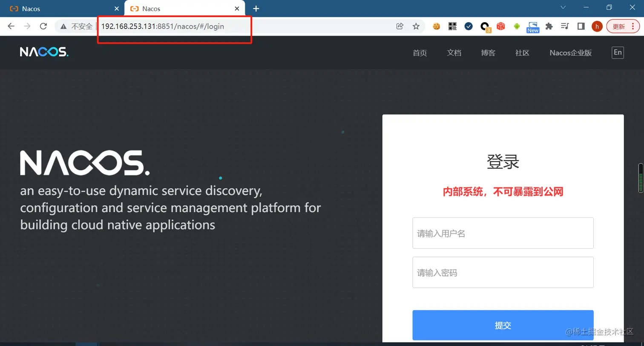Screen dimensions: 644x346
Task: Click the 更新 browser update button
Action: (623, 26)
